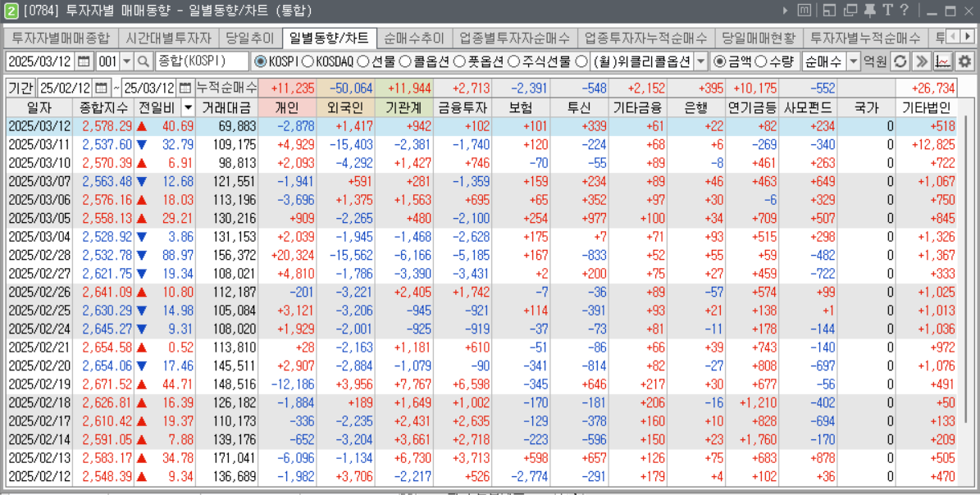Open settings gear in toolbar
Screen dimensions: 980x495
[964, 61]
